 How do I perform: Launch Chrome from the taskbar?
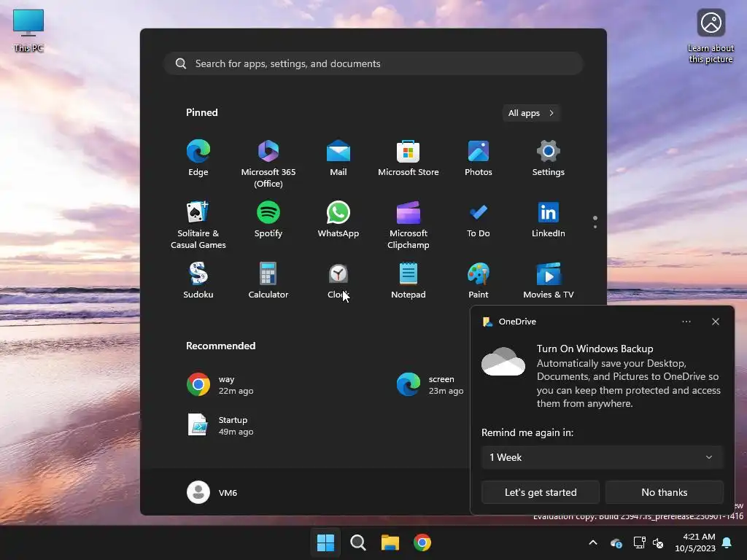point(422,542)
